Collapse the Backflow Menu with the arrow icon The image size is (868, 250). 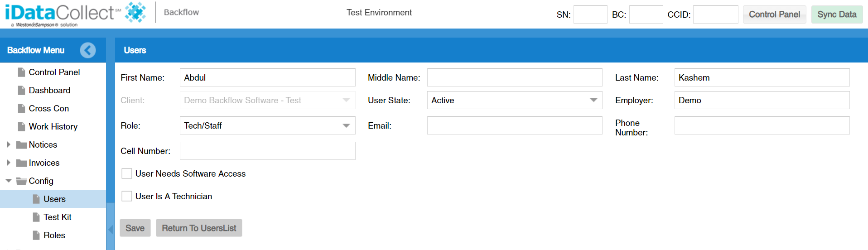(x=88, y=50)
